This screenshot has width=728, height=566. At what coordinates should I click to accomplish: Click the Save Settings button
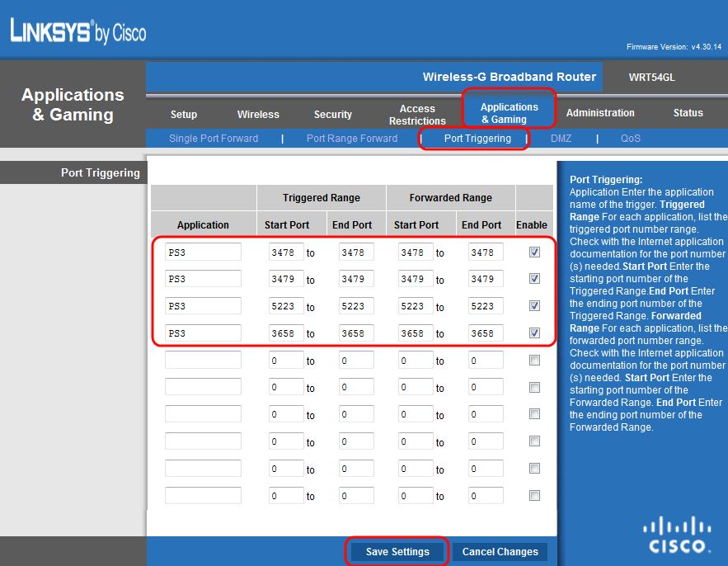[397, 552]
